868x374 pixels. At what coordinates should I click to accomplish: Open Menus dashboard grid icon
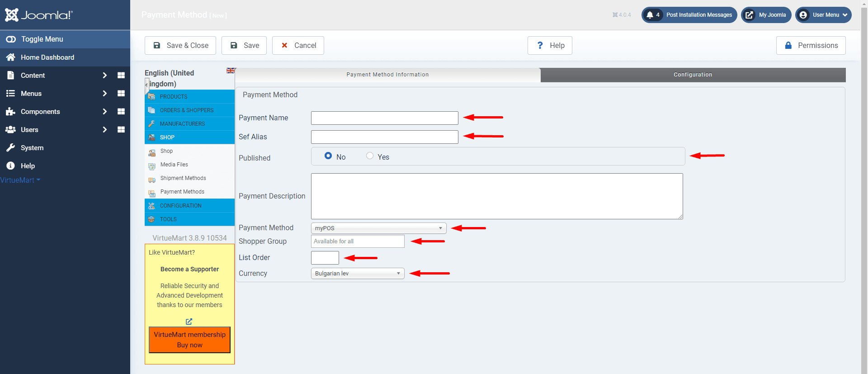pos(121,94)
